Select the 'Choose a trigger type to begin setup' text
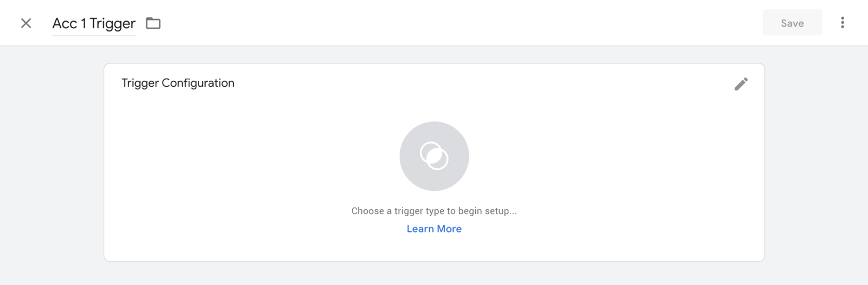868x285 pixels. [x=434, y=211]
